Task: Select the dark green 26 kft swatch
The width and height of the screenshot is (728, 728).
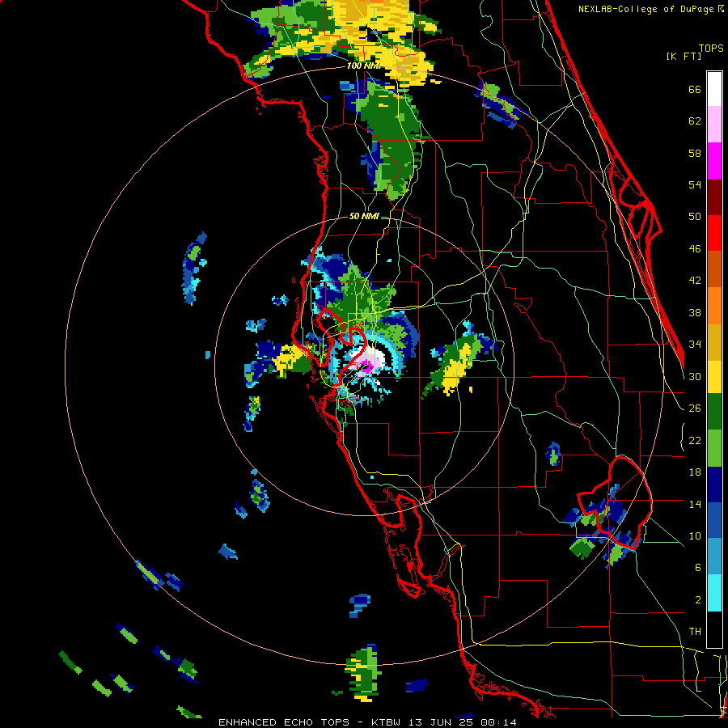Action: click(714, 412)
